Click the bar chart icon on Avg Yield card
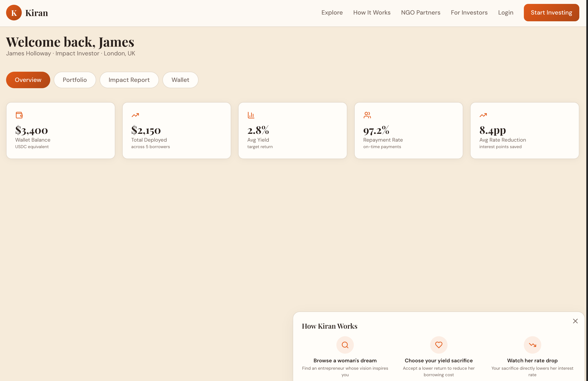Screen dimensions: 588x381 coord(251,115)
